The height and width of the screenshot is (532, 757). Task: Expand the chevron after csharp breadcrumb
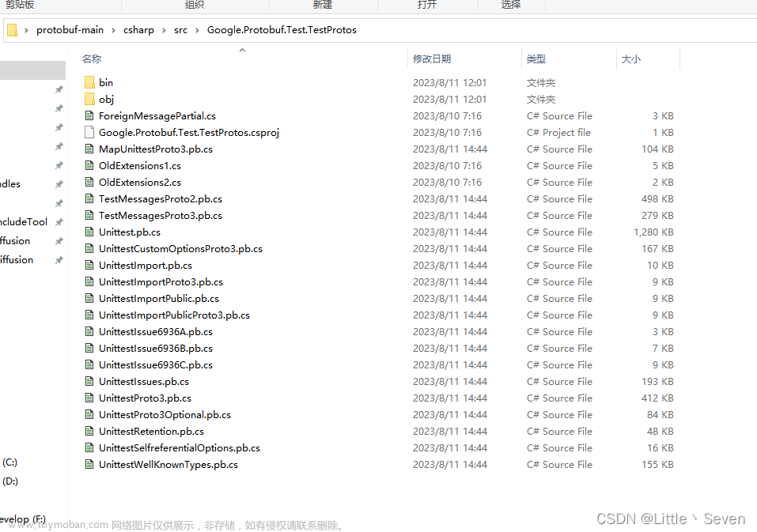click(165, 30)
